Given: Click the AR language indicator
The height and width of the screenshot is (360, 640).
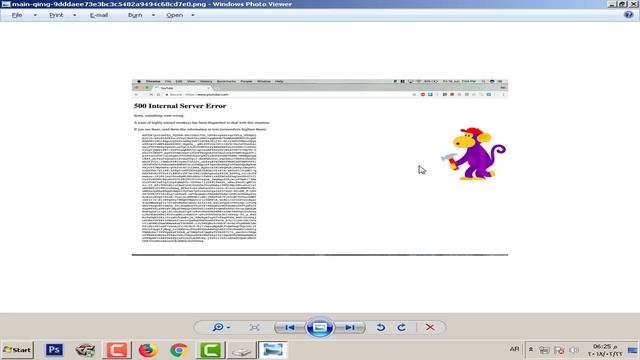Looking at the screenshot, I should tap(514, 349).
